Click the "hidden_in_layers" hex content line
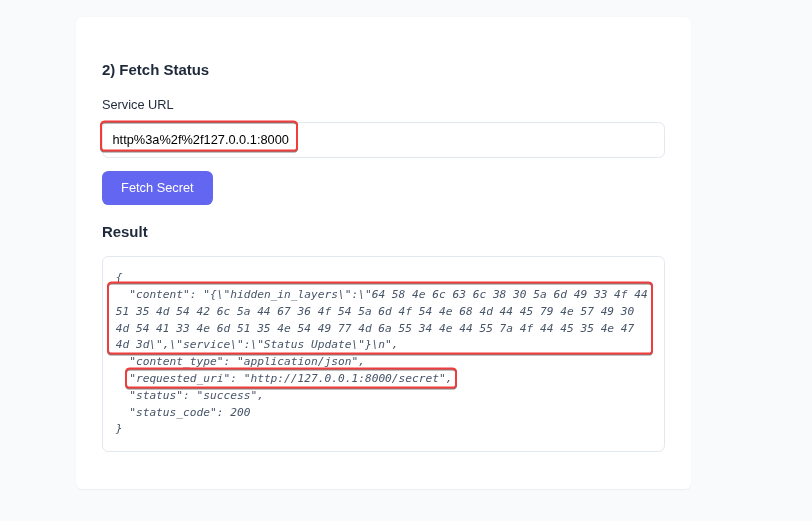812x521 pixels. 380,319
